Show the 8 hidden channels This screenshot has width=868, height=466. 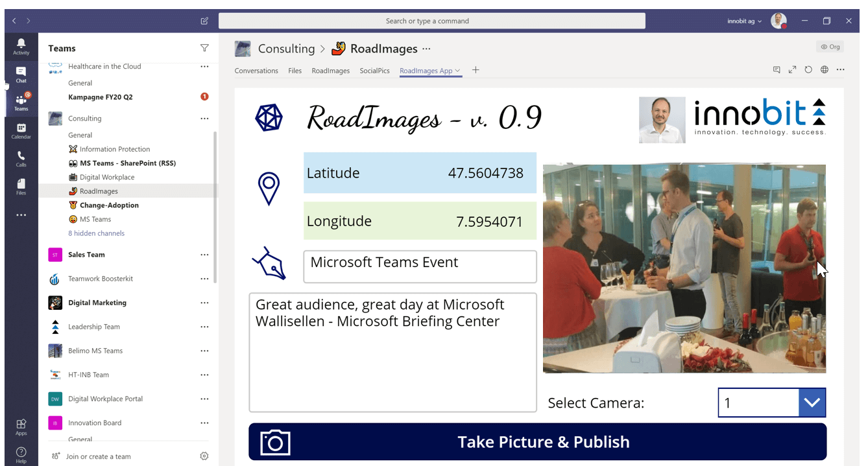tap(96, 233)
